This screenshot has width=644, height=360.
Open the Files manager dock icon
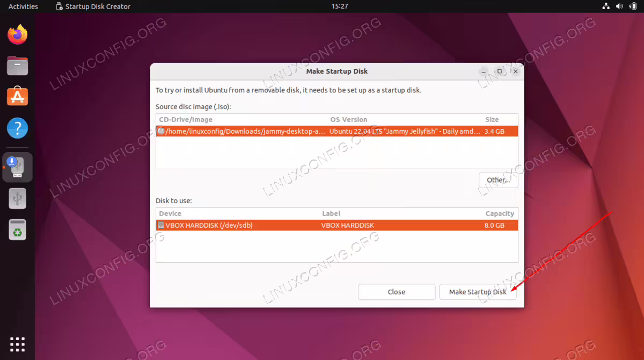pos(17,66)
